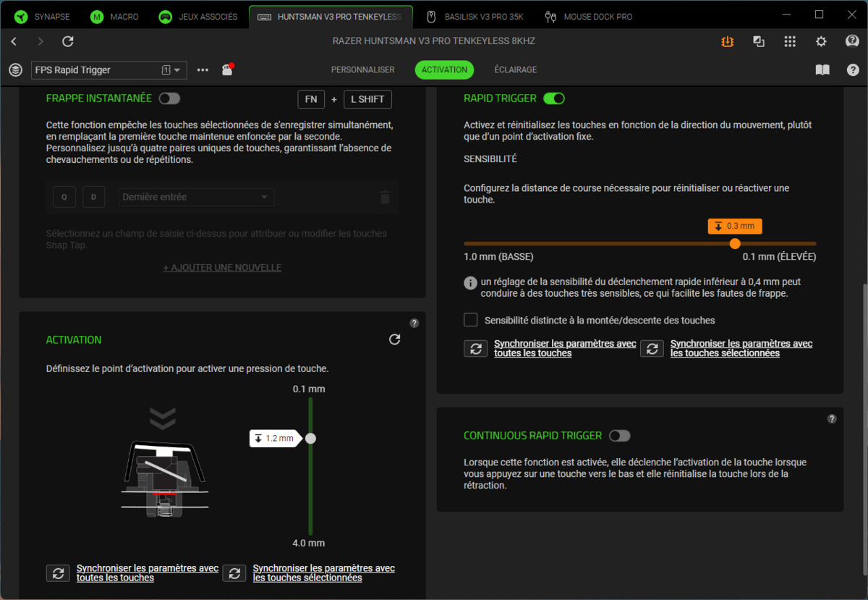
Task: Open the settings gear icon
Action: click(x=821, y=42)
